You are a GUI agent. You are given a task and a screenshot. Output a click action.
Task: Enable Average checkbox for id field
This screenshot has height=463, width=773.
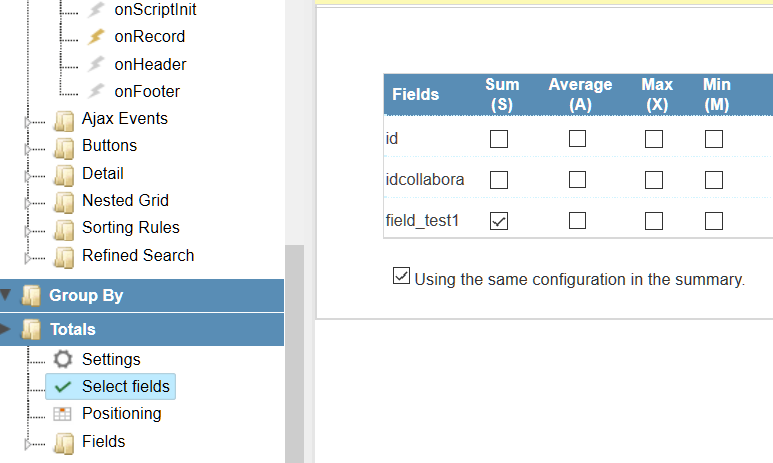click(577, 139)
